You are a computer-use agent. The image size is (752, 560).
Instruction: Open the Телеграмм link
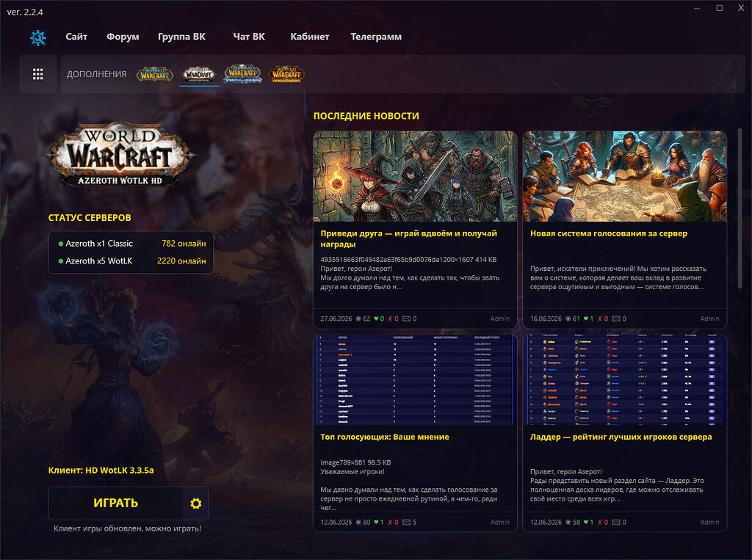(x=376, y=37)
